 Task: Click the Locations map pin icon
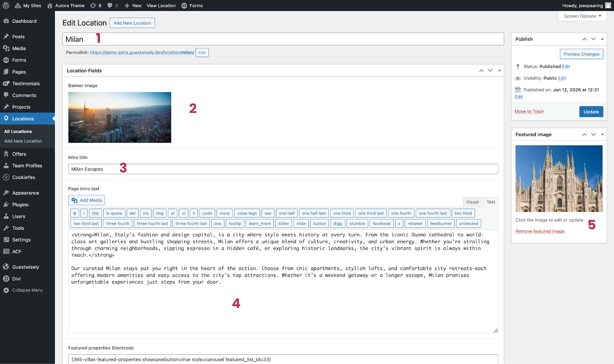[x=6, y=119]
